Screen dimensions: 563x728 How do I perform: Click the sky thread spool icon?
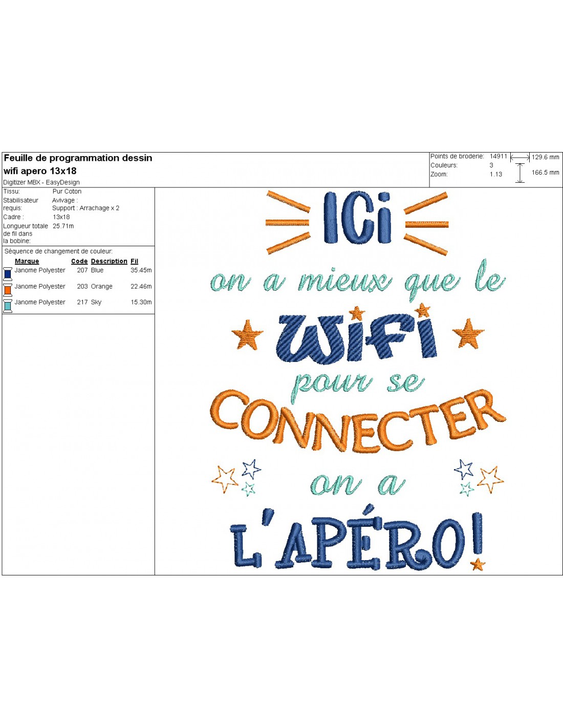[x=8, y=306]
